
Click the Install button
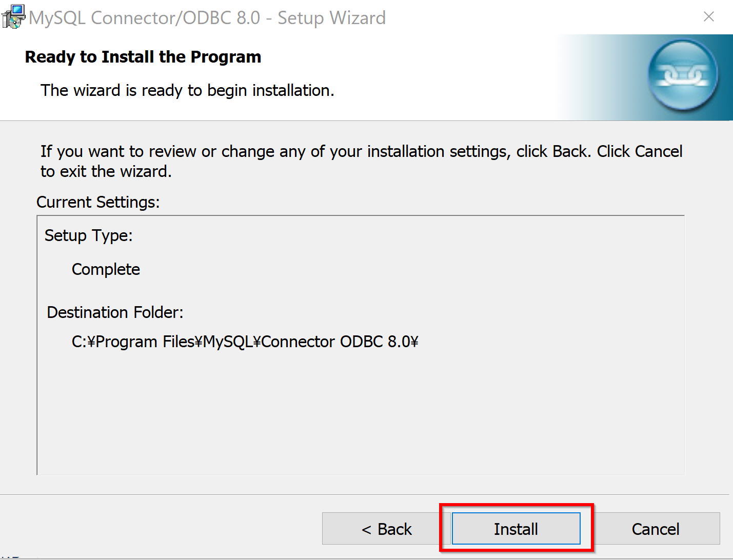tap(516, 528)
